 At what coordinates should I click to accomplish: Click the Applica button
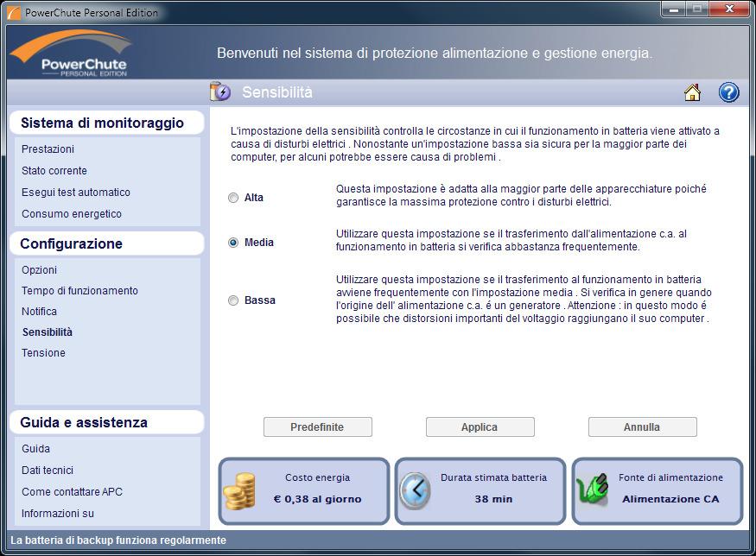point(480,426)
